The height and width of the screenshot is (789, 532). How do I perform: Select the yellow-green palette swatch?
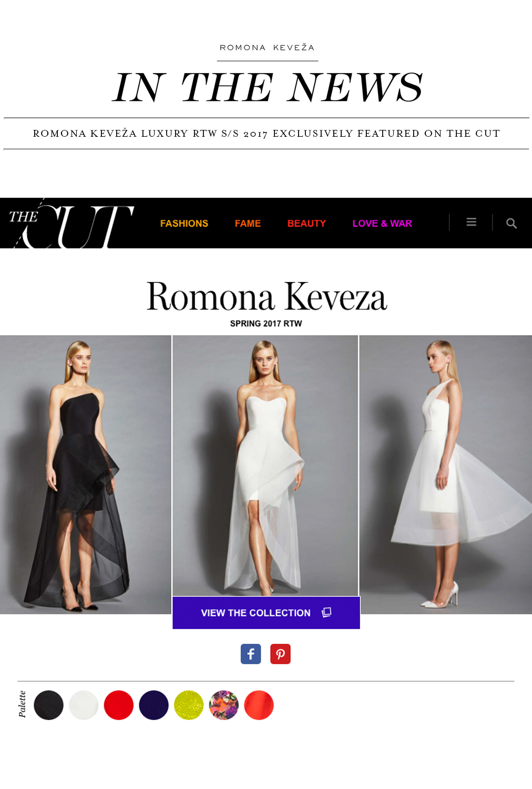coord(189,705)
